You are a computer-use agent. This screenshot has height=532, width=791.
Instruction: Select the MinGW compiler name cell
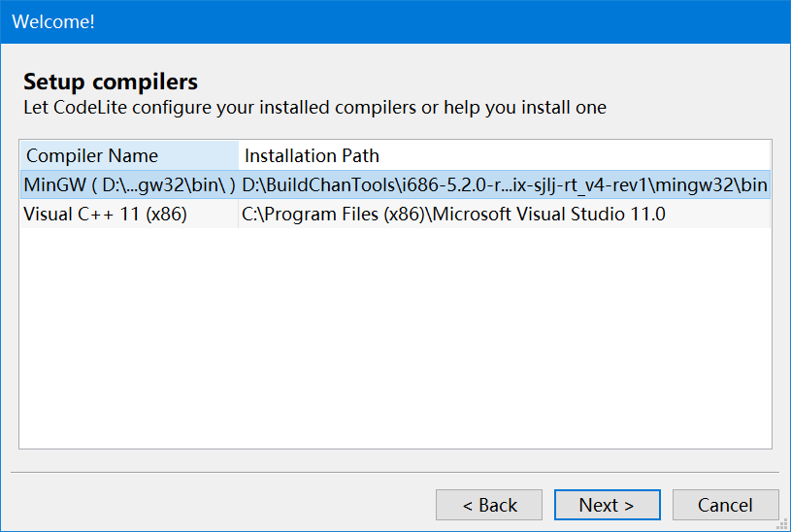[128, 184]
